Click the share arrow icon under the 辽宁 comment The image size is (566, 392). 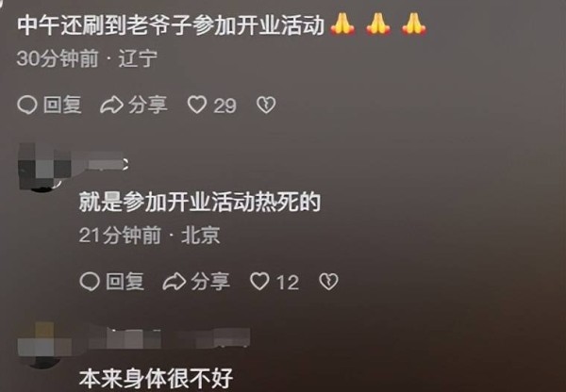111,106
